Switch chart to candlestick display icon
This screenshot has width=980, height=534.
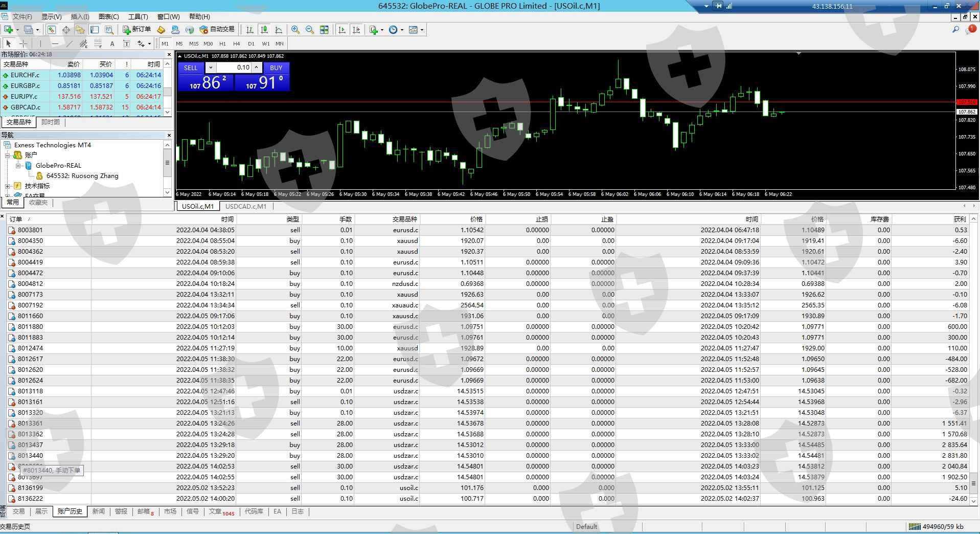264,30
